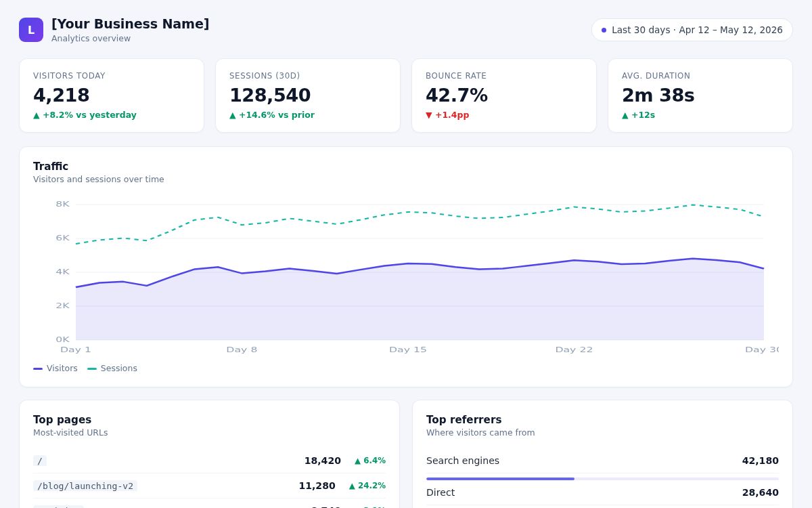This screenshot has height=508, width=812.
Task: Select the Avg. Duration value 2m 38s
Action: tap(658, 96)
